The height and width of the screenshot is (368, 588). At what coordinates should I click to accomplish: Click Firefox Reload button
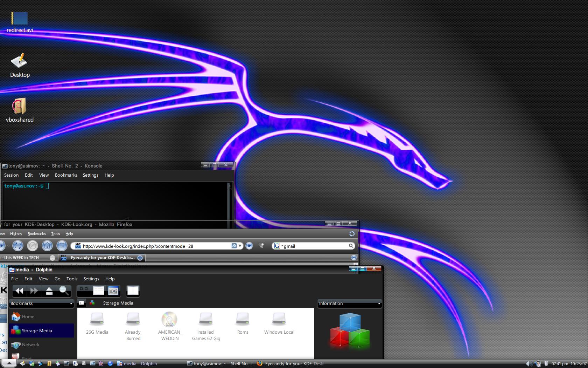pos(18,246)
